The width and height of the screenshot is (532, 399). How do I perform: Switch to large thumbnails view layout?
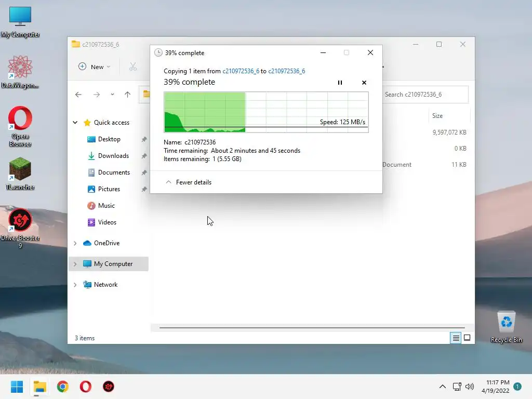pyautogui.click(x=467, y=338)
